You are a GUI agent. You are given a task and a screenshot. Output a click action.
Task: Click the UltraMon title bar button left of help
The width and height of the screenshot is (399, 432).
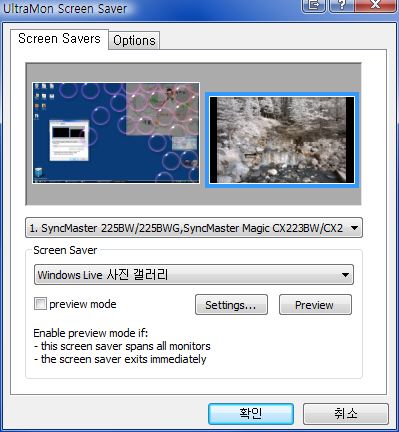313,5
